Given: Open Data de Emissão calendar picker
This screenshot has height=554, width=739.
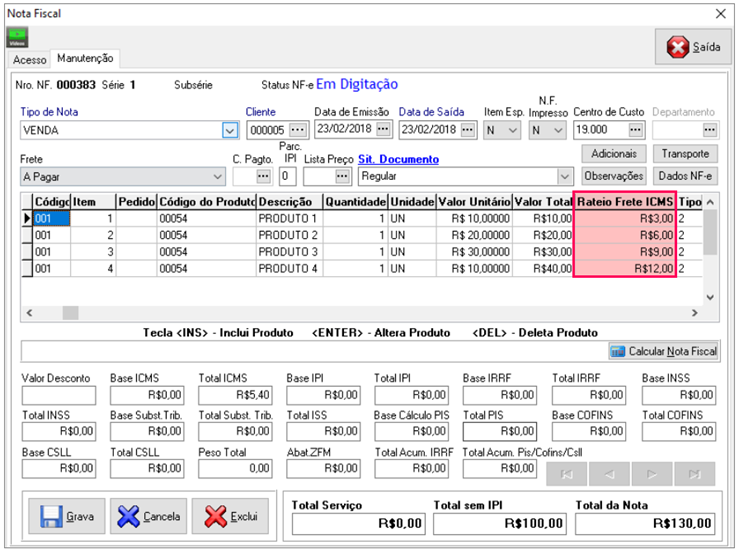Looking at the screenshot, I should [x=383, y=130].
